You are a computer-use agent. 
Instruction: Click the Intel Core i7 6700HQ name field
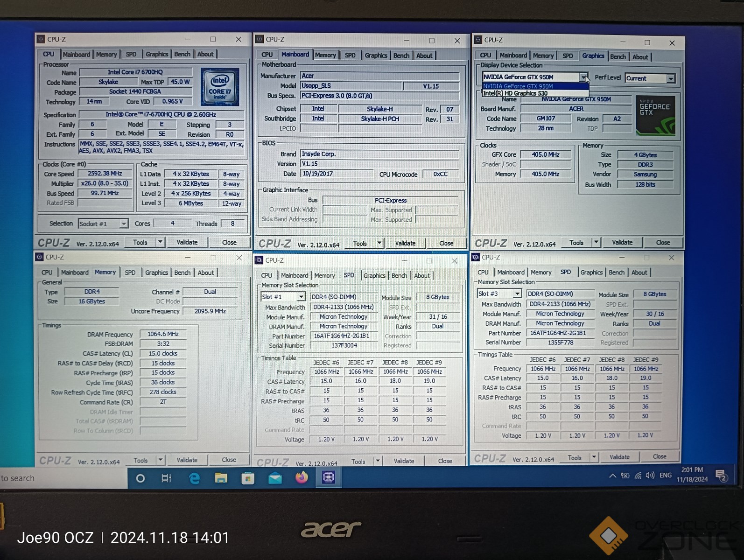tap(135, 72)
